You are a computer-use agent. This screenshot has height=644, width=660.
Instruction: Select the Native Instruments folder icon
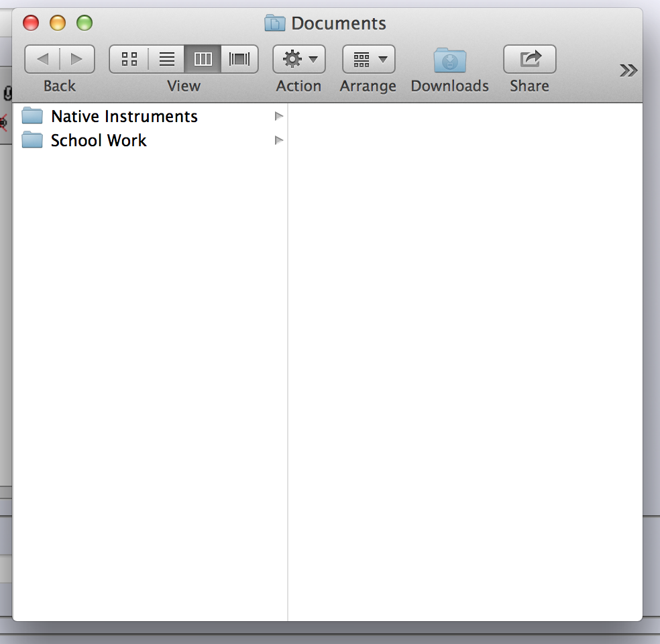tap(32, 116)
